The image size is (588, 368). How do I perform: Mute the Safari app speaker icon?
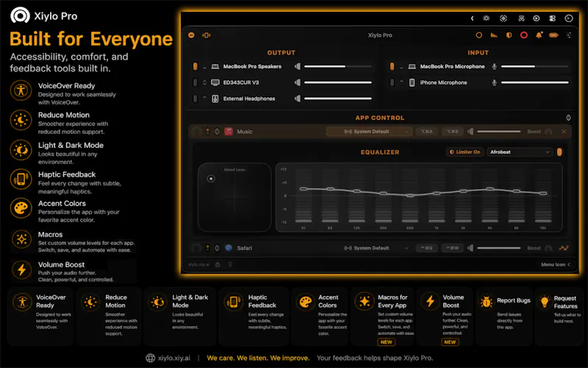point(470,248)
